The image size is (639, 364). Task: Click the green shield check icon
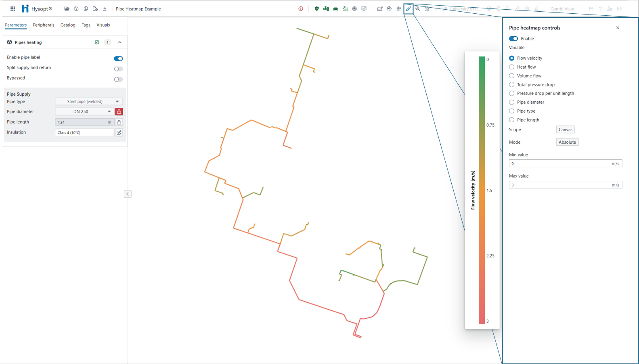[x=316, y=8]
